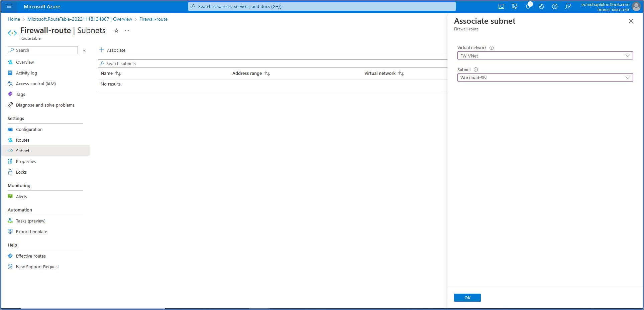Select Diagnose and solve problems
The width and height of the screenshot is (644, 310).
point(45,105)
